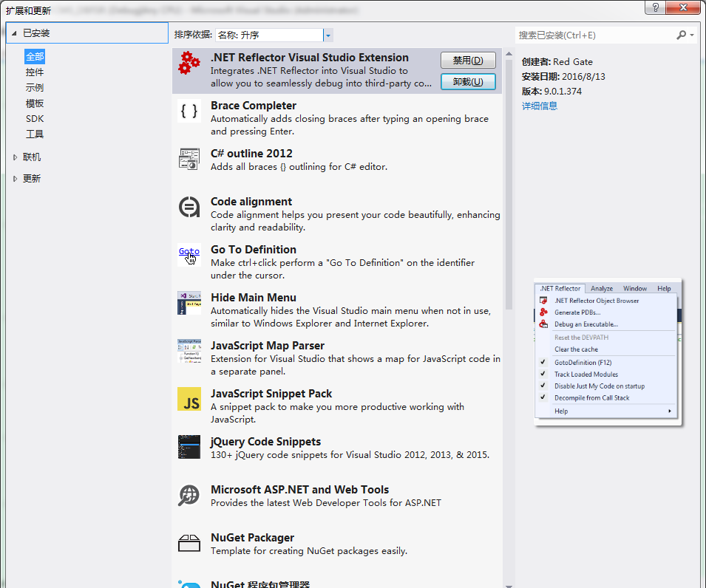Select the 控件 category
This screenshot has width=706, height=588.
coord(35,72)
